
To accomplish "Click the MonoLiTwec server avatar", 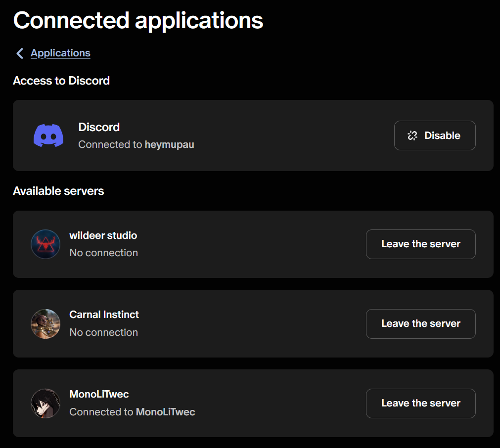I will coord(45,403).
